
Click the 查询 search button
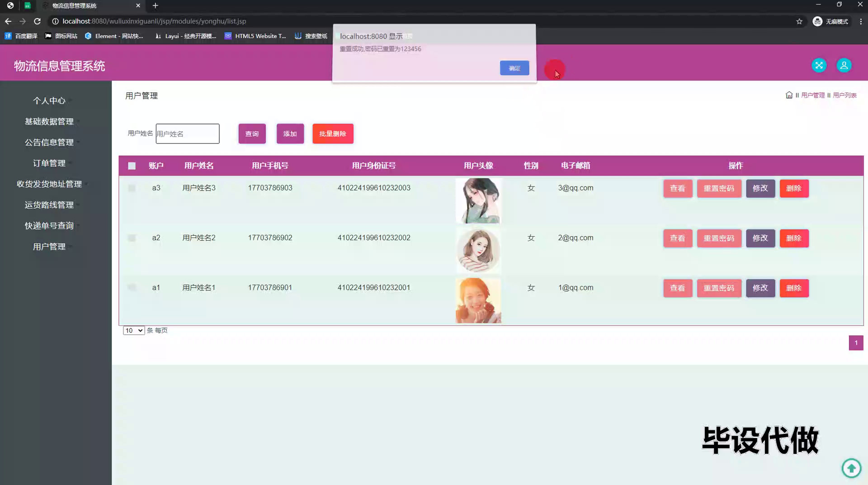point(252,133)
